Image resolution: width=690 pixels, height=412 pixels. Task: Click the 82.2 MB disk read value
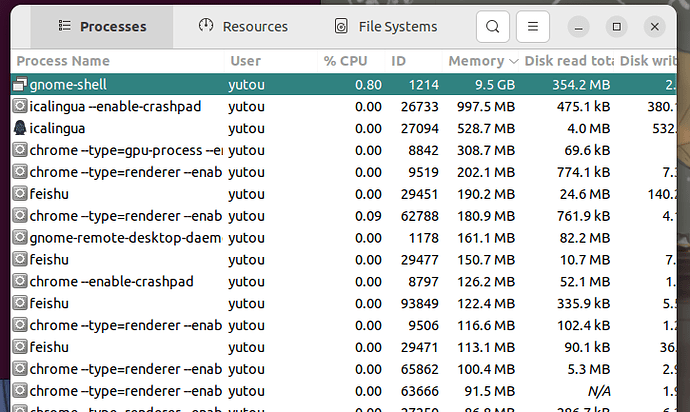[x=585, y=238]
